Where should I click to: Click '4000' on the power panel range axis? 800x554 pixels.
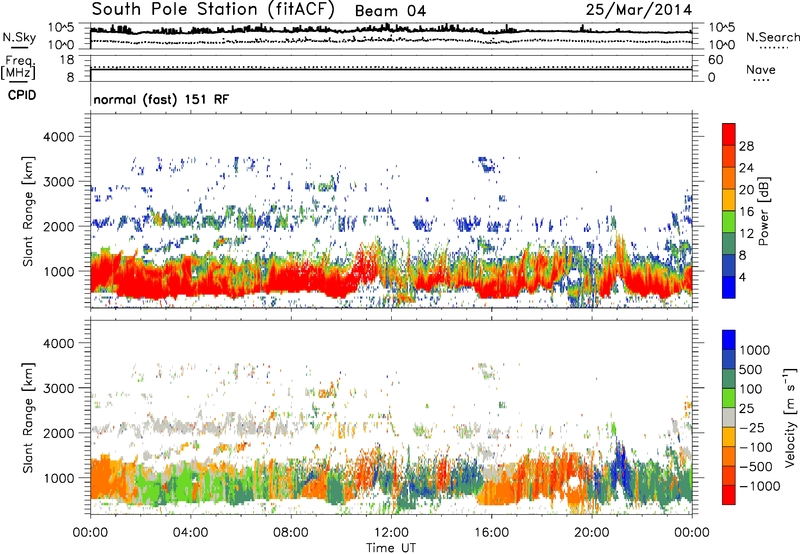(x=59, y=137)
